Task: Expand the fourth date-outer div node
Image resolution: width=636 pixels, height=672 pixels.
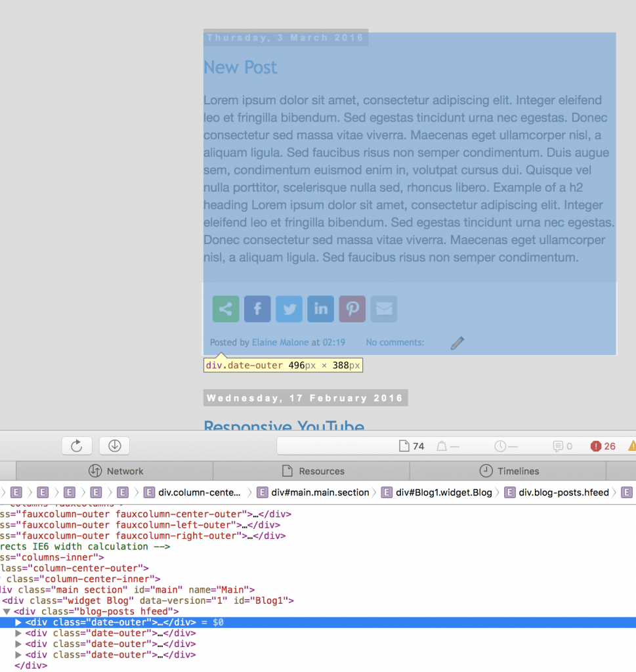Action: [18, 655]
